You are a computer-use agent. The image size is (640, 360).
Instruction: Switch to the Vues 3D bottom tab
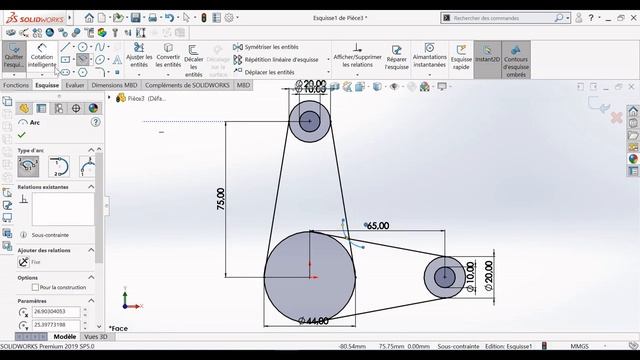point(96,336)
